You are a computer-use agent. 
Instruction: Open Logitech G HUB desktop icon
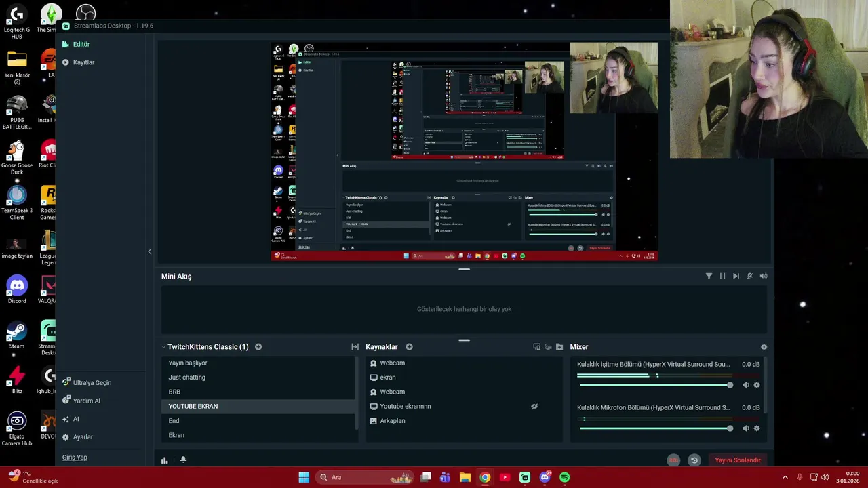pyautogui.click(x=17, y=22)
